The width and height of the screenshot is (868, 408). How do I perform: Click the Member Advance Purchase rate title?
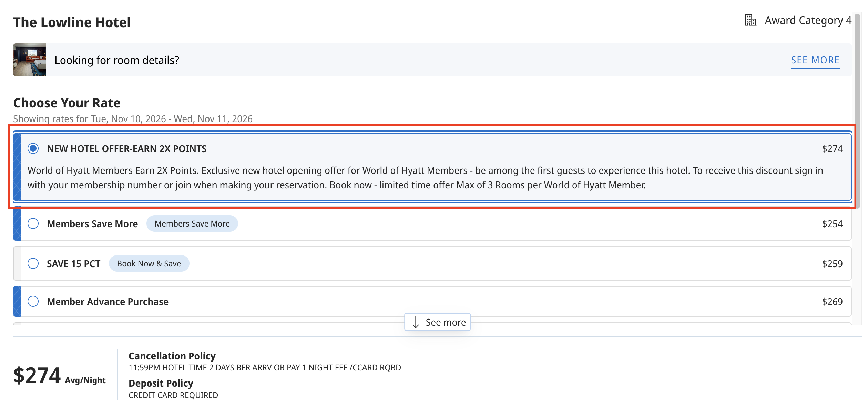(x=108, y=302)
